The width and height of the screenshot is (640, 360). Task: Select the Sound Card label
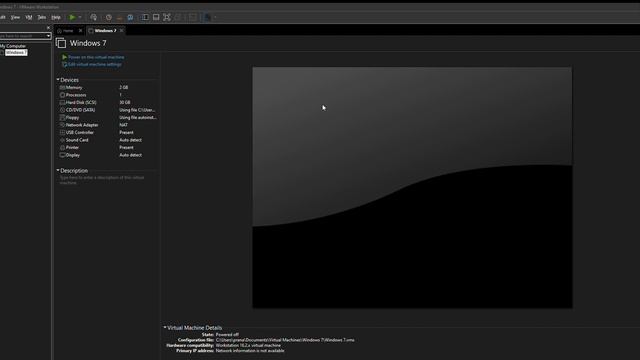[x=77, y=140]
